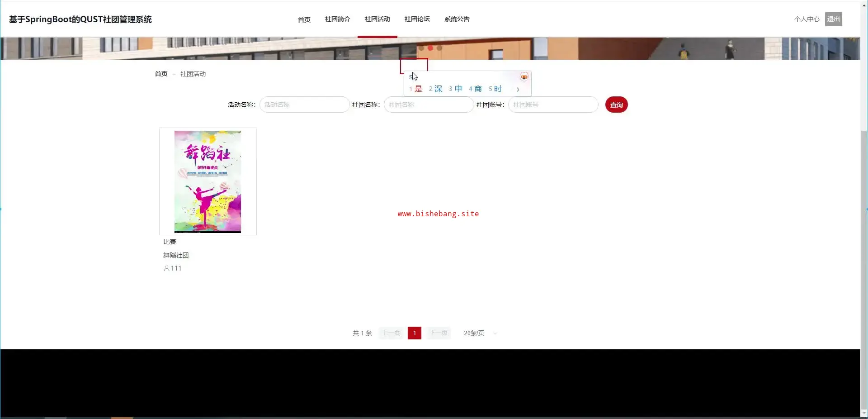
Task: Select IME candidate 2 深
Action: click(435, 89)
